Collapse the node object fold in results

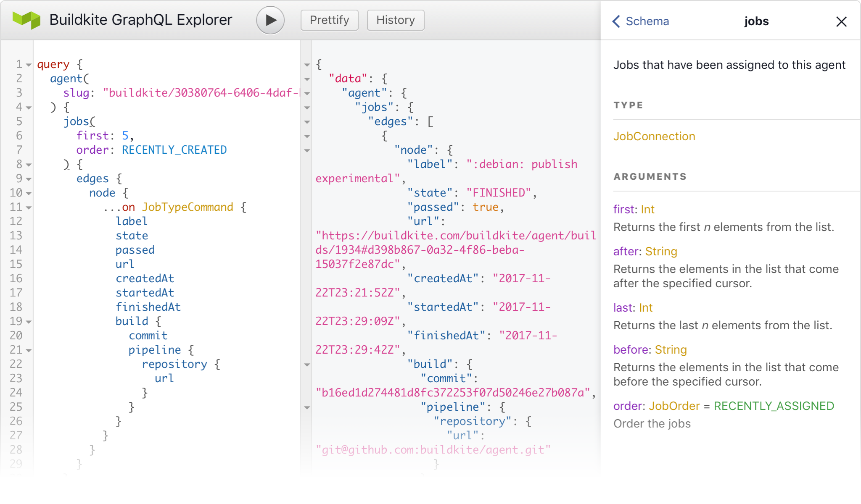[x=307, y=150]
